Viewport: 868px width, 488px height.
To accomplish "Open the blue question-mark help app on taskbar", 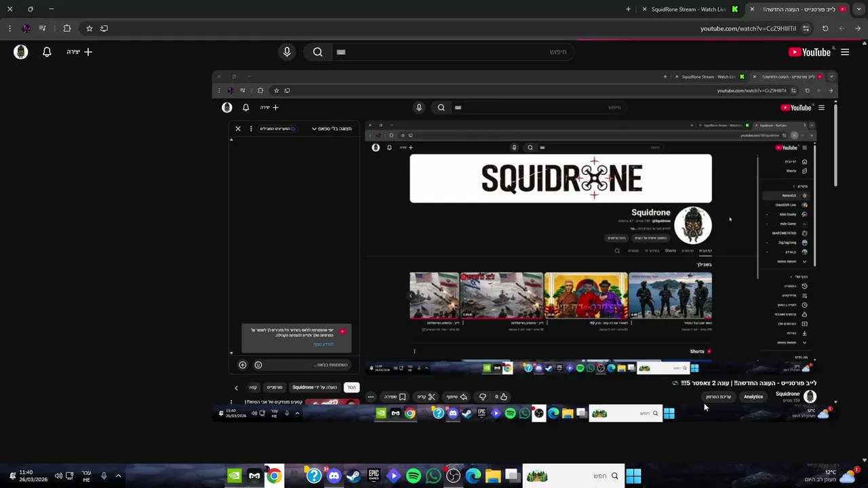I will point(314,476).
